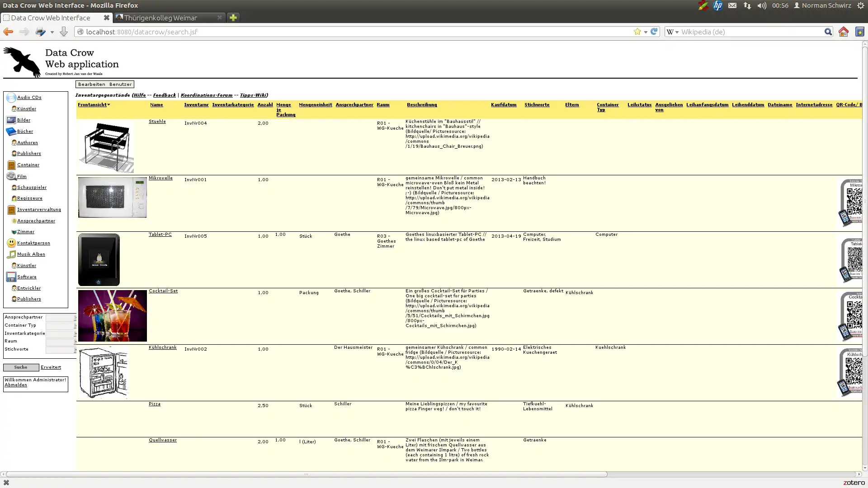The height and width of the screenshot is (488, 868).
Task: Select the Raum filter dropdown
Action: pyautogui.click(x=60, y=341)
